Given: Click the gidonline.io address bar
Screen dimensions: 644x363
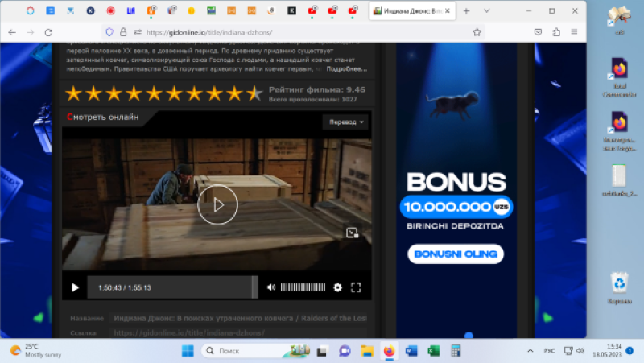Looking at the screenshot, I should (282, 32).
